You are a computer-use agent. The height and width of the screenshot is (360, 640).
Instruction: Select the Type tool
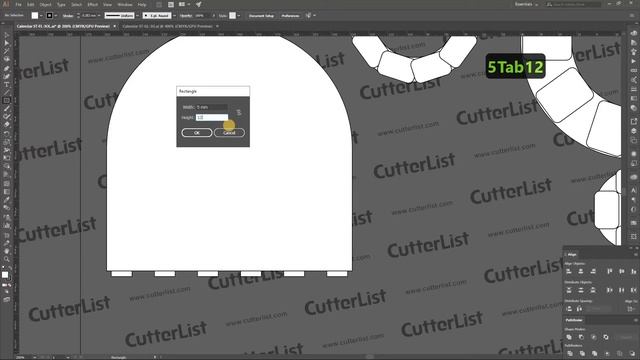(x=7, y=84)
